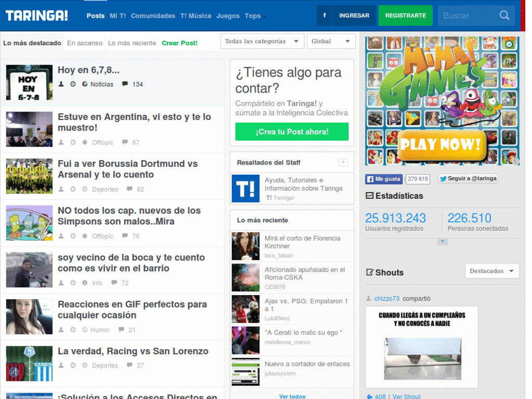Open Mirá el corto de Florencia Kirchner
Image resolution: width=532 pixels, height=399 pixels.
[x=302, y=242]
